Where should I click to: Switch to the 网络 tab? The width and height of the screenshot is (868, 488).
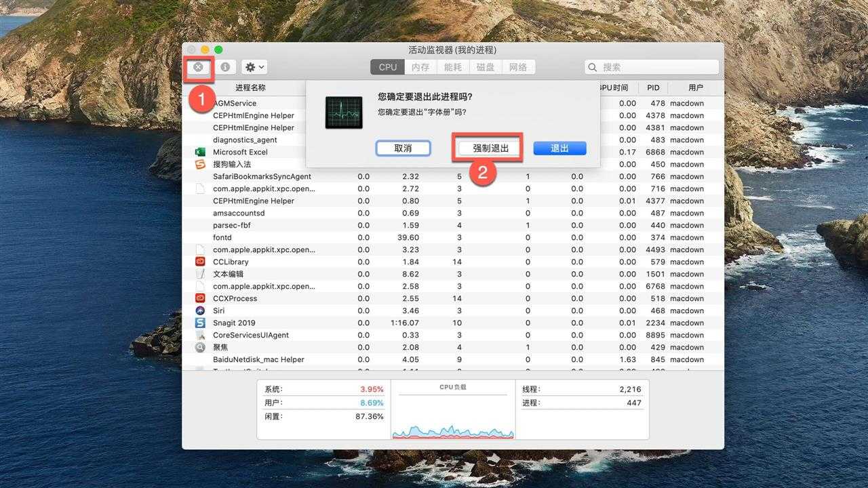[518, 67]
